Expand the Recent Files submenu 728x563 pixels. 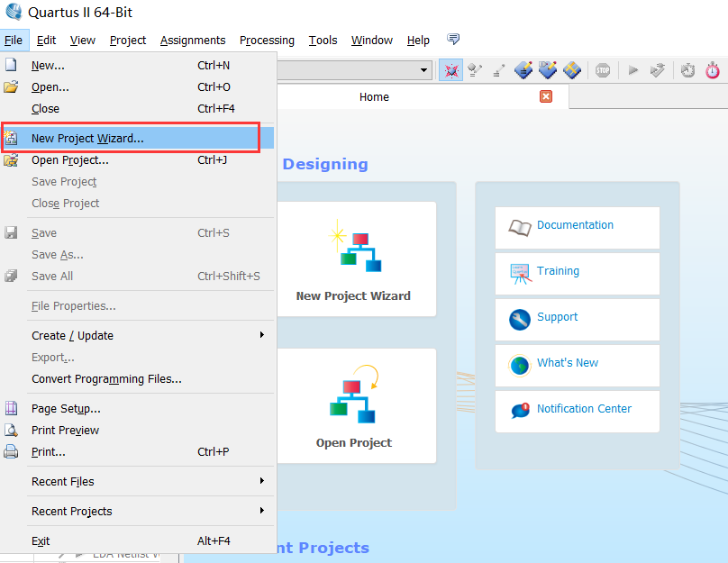262,481
